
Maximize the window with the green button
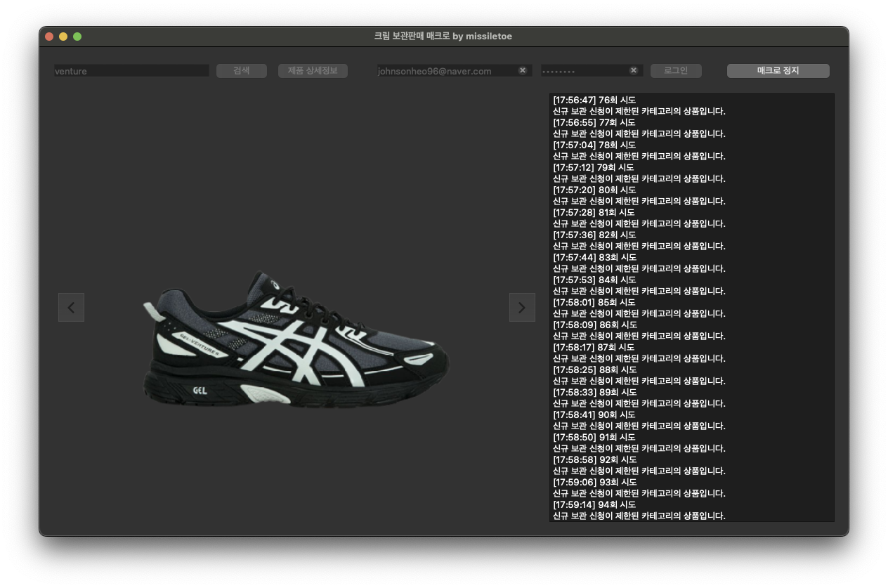coord(77,37)
